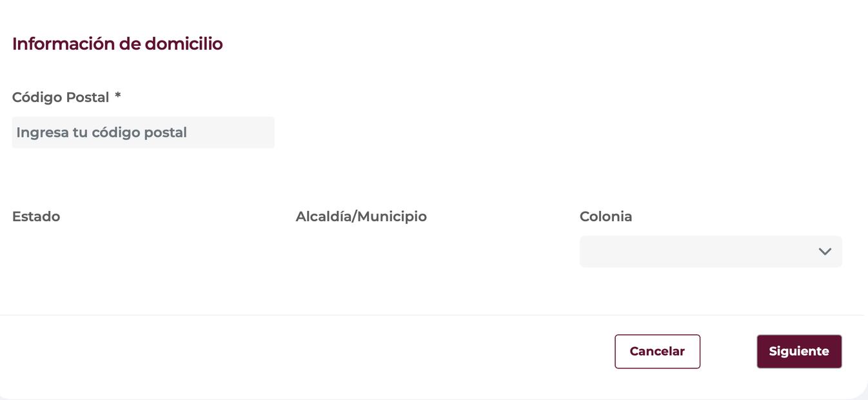This screenshot has height=400, width=868.
Task: Click the "Código Postal" field label
Action: pos(61,97)
